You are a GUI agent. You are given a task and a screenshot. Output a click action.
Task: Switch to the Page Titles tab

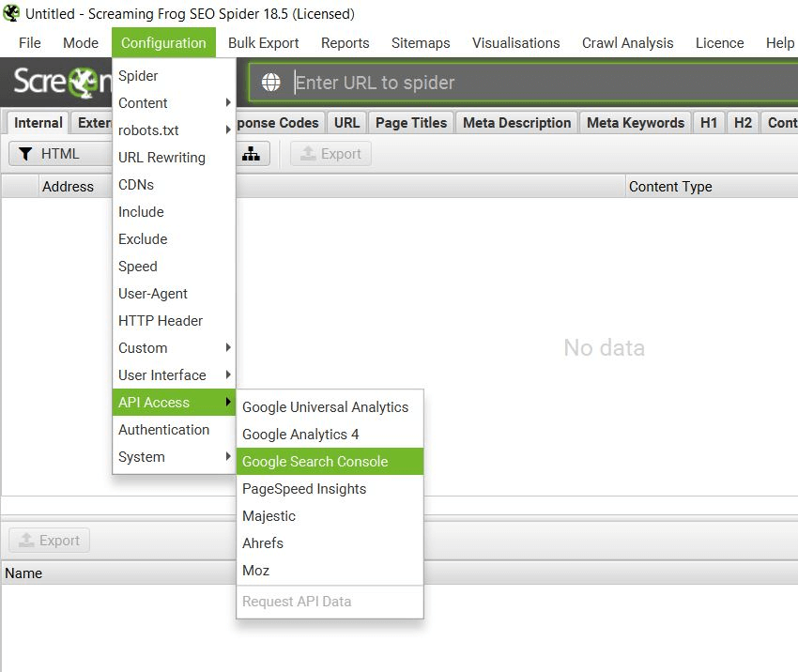point(410,123)
